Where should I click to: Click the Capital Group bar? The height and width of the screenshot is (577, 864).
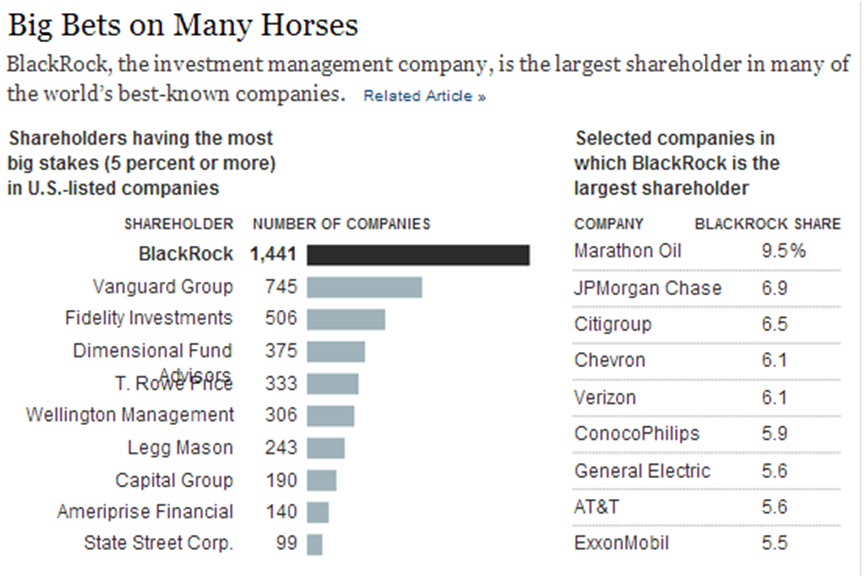coord(322,480)
